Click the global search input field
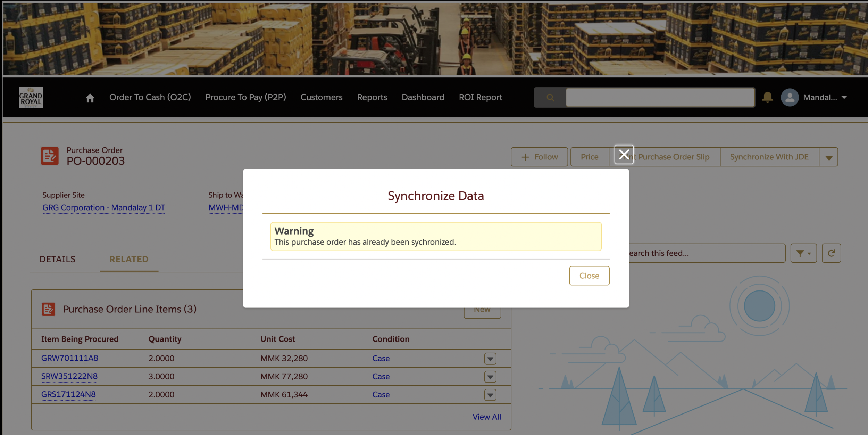 660,98
